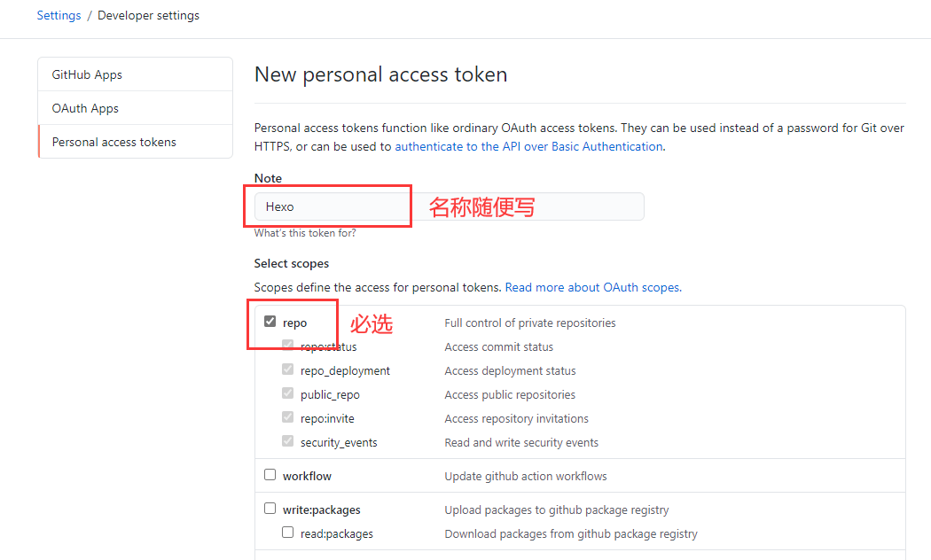Open the OAuth Apps sidebar item
This screenshot has height=560, width=931.
pos(136,108)
